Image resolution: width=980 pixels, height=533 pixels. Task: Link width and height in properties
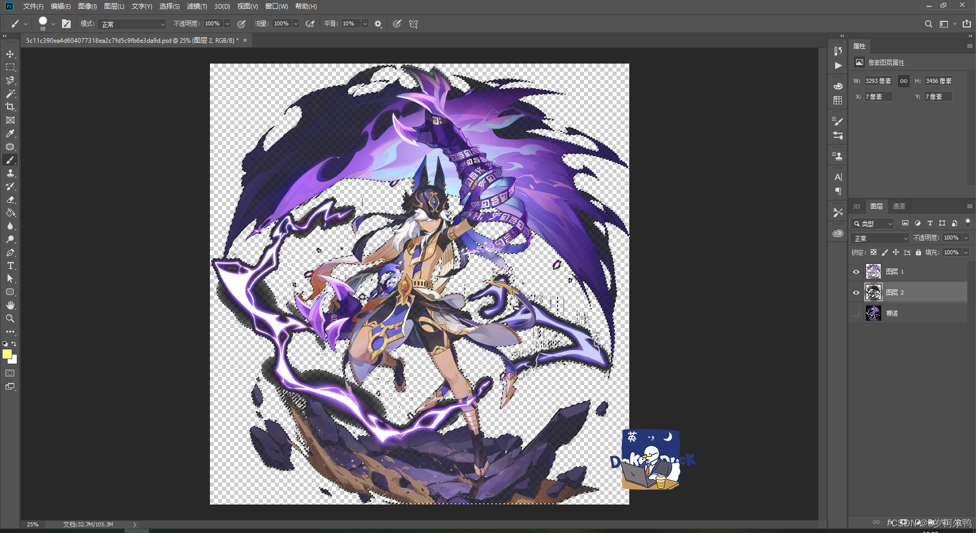tap(903, 81)
